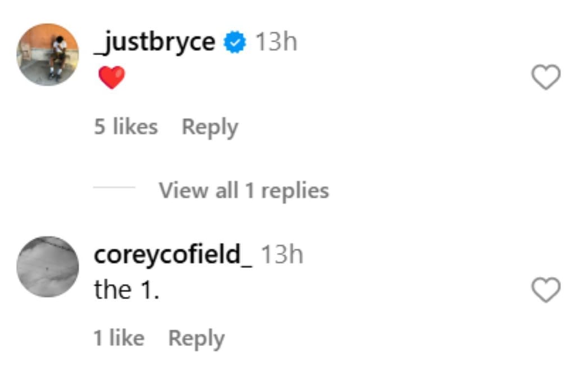Viewport: 588px width, 370px height.
Task: Open the thread of replies under _justbryce
Action: [244, 190]
